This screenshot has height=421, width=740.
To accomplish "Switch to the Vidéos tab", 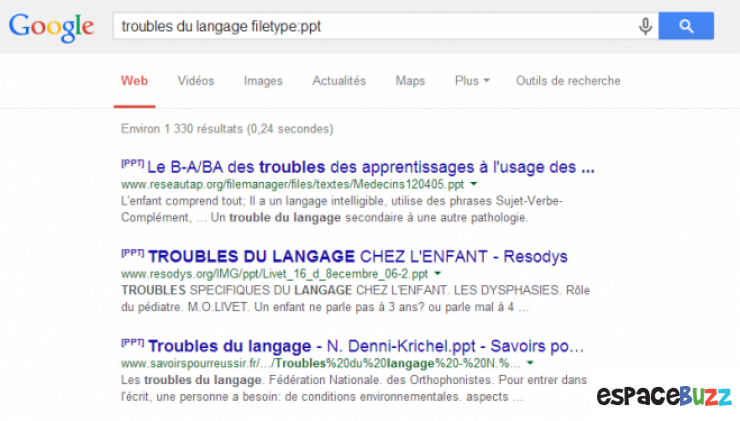I will 196,81.
